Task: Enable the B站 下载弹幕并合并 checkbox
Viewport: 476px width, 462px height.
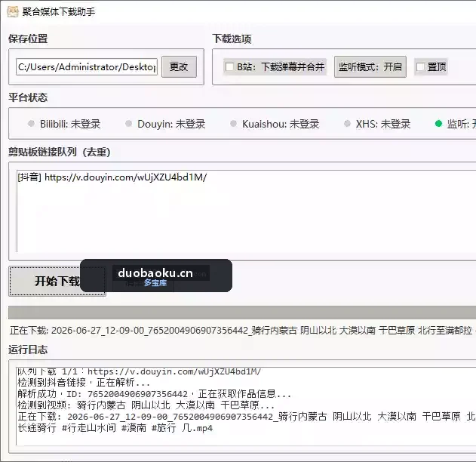Action: coord(230,67)
